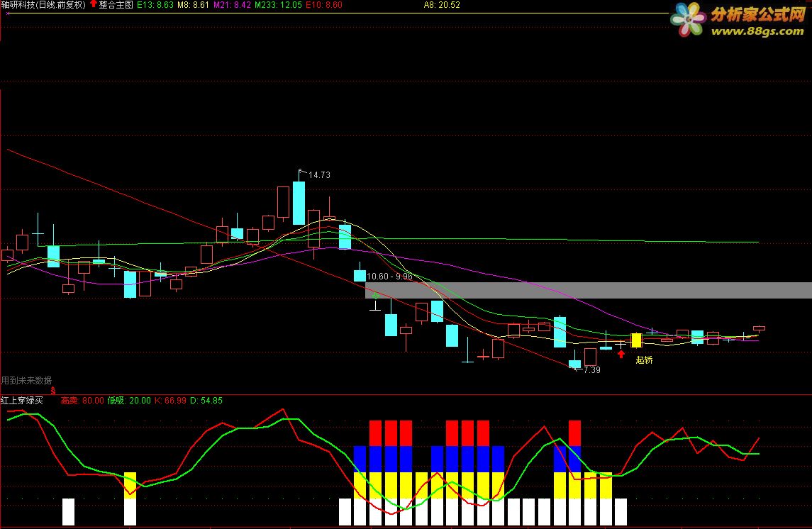Click the 低吸: 20.00 value
Image resolution: width=812 pixels, height=529 pixels.
129,400
